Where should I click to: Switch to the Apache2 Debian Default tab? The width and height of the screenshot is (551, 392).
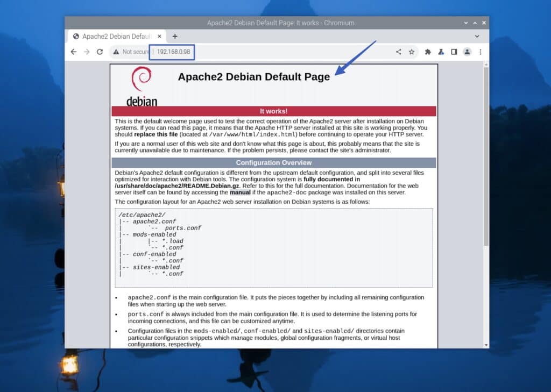click(x=116, y=36)
